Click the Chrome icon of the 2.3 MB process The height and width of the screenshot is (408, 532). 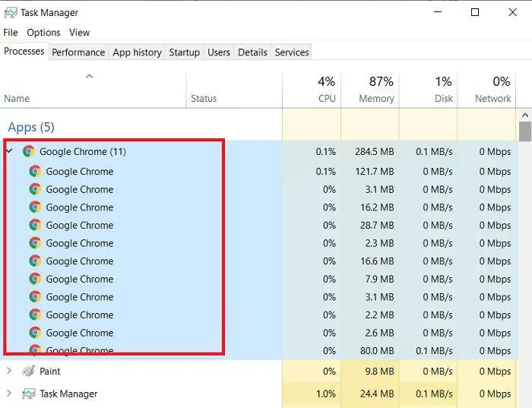tap(35, 243)
